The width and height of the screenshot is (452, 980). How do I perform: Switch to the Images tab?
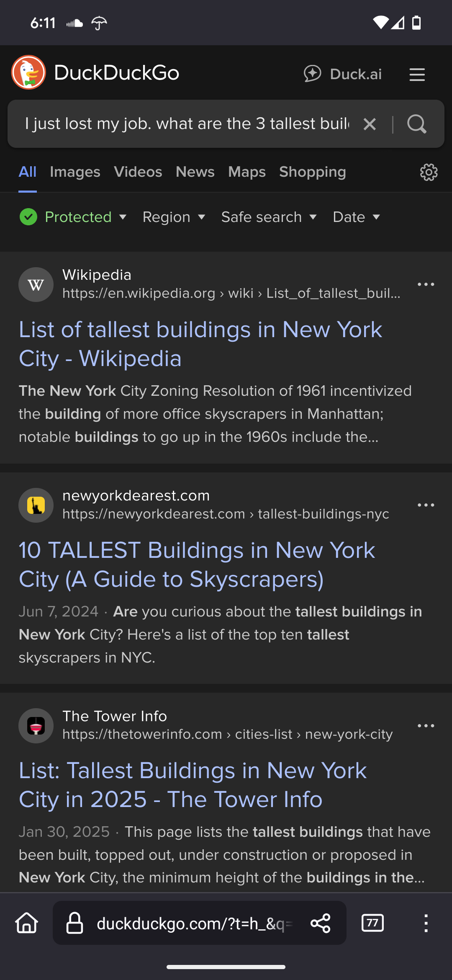pos(75,172)
